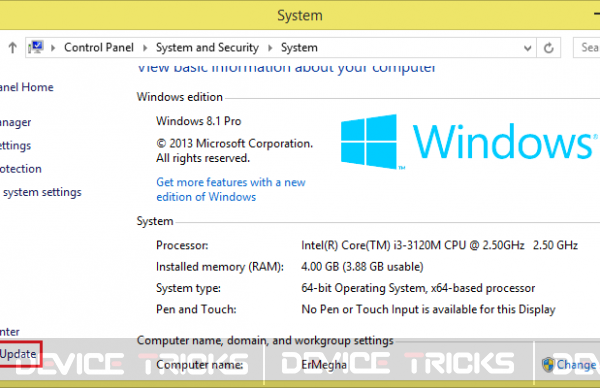
Task: Open Control Panel Home link
Action: pos(27,87)
